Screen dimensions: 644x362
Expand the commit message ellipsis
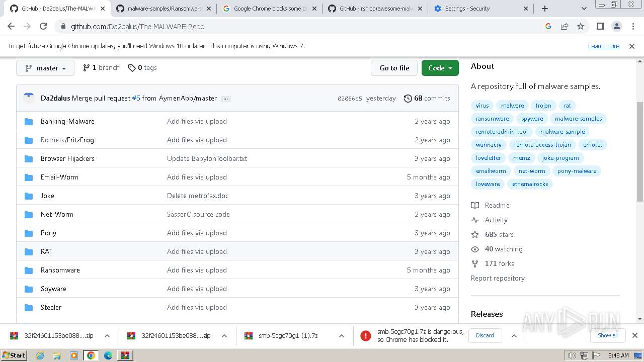pos(226,99)
